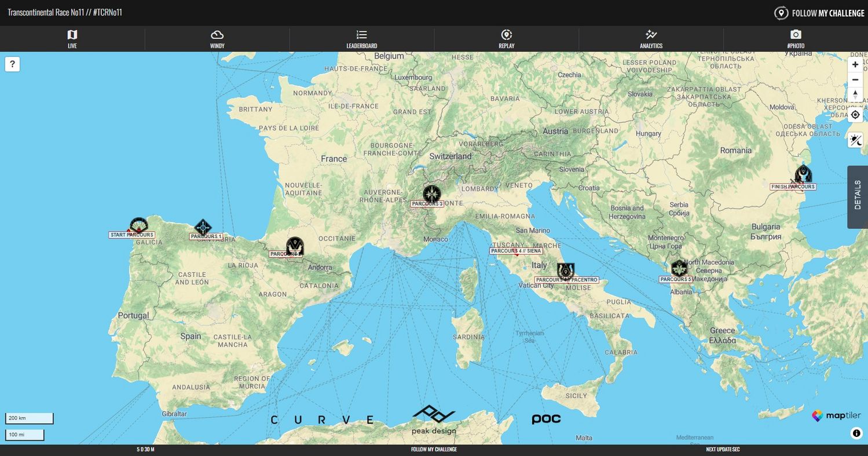Open the #Photo tab

796,39
